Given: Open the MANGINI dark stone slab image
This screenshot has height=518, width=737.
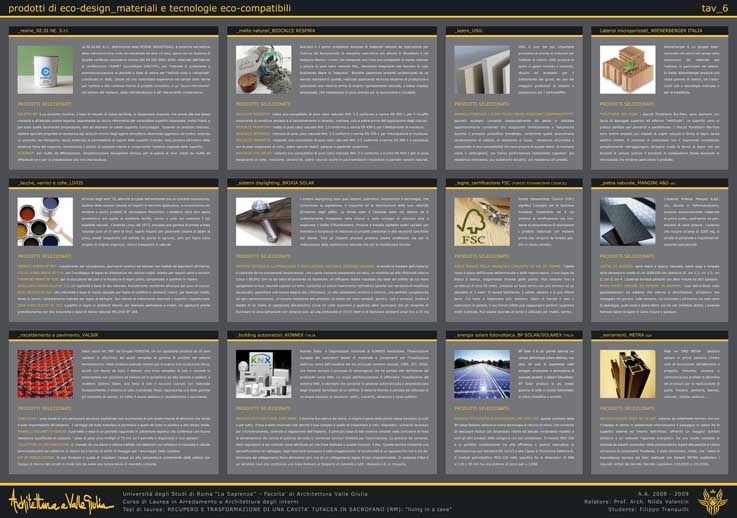Looking at the screenshot, I should pyautogui.click(x=627, y=221).
